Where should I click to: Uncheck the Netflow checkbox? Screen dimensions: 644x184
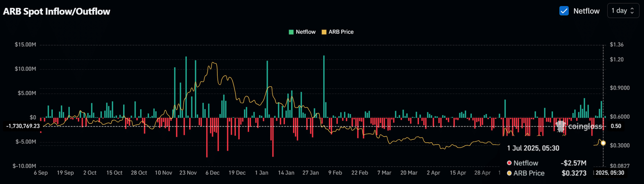click(564, 11)
